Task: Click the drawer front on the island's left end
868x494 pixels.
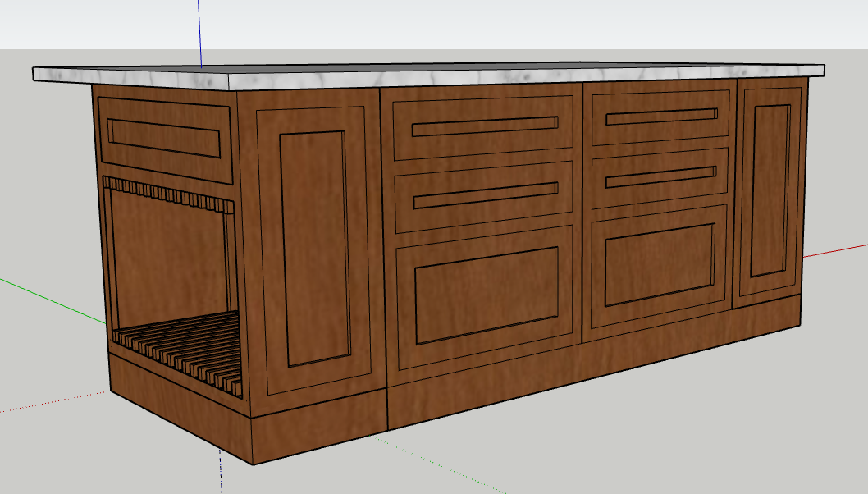Action: [x=164, y=140]
